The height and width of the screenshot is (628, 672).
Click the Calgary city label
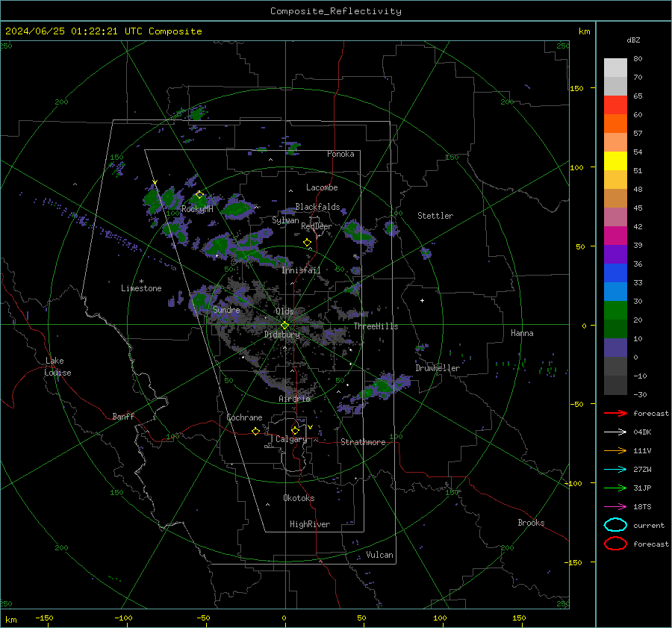pyautogui.click(x=291, y=439)
